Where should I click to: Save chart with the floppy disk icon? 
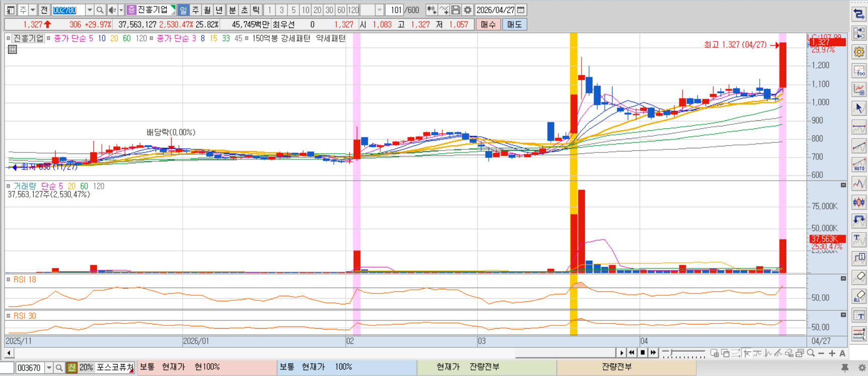point(456,10)
